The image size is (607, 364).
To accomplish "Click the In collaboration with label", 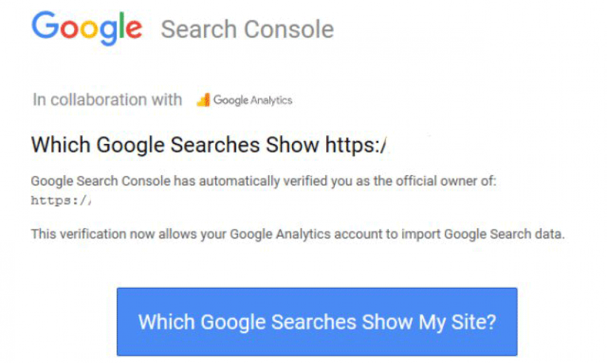I will pyautogui.click(x=107, y=100).
